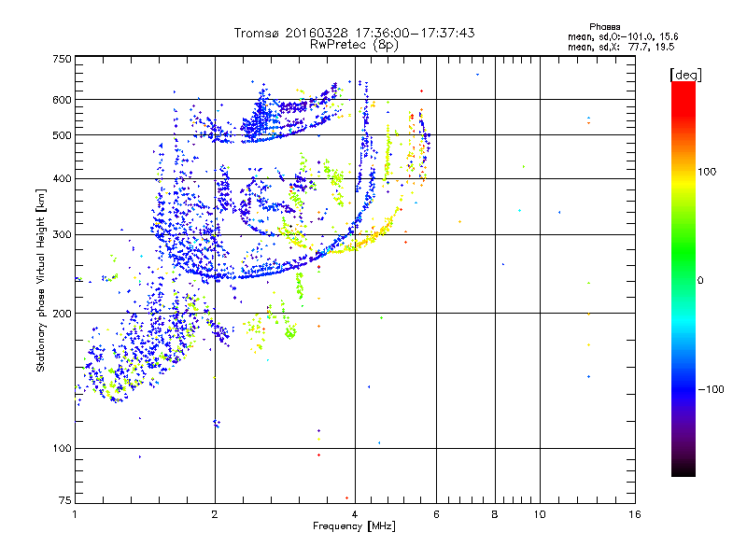Image resolution: width=747 pixels, height=560 pixels.
Task: Click the 'Frequency [MHz]' axis label
Action: point(354,526)
